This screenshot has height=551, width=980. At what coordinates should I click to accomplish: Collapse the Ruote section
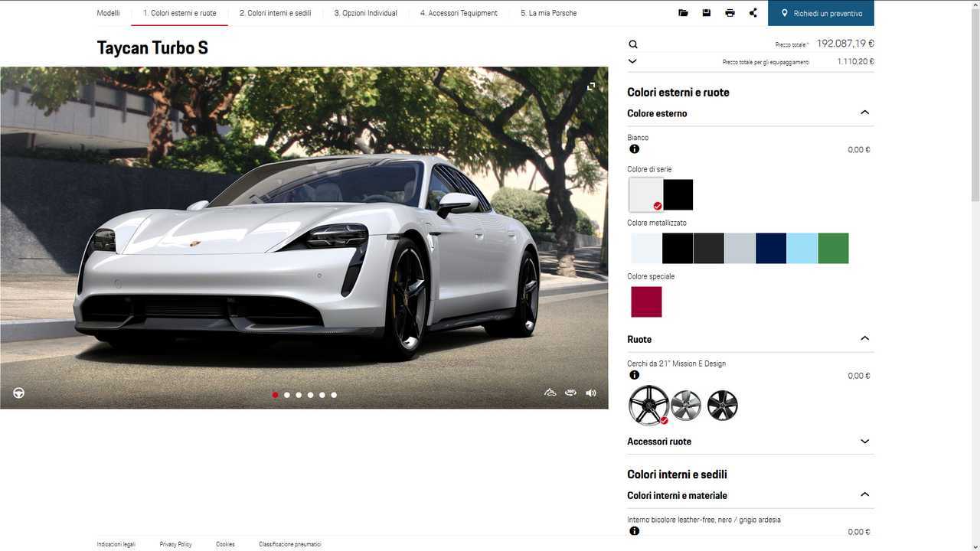click(x=864, y=338)
